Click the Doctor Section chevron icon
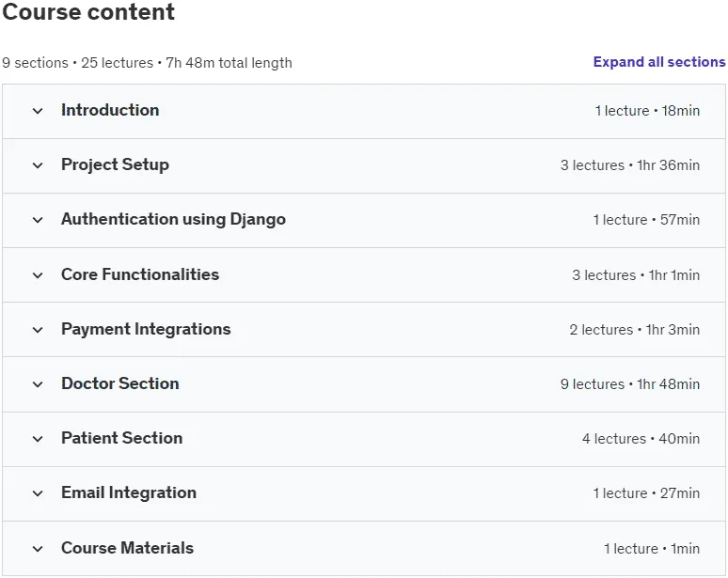The height and width of the screenshot is (578, 728). [x=38, y=384]
